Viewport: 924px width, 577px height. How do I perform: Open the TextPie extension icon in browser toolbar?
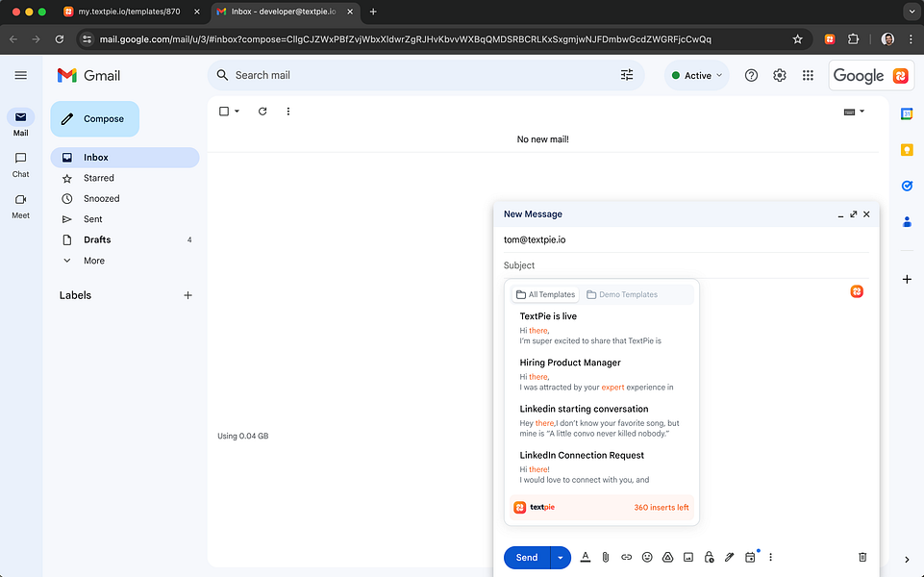829,38
